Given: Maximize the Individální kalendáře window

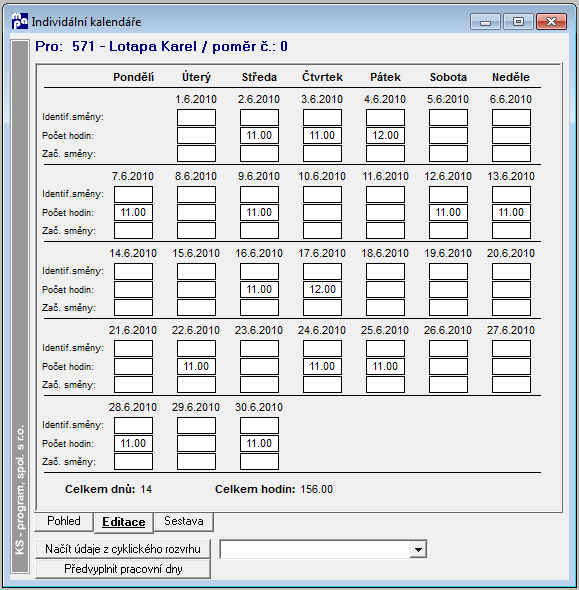Looking at the screenshot, I should pos(518,22).
